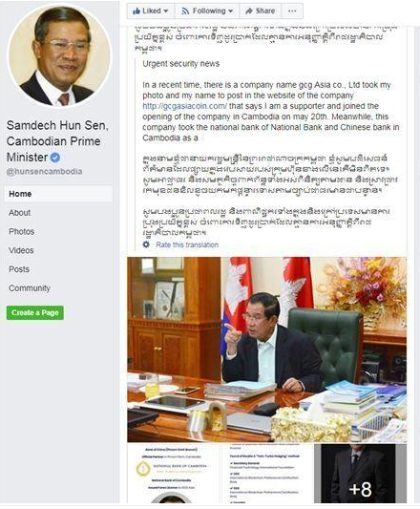Open the About section

tap(20, 213)
